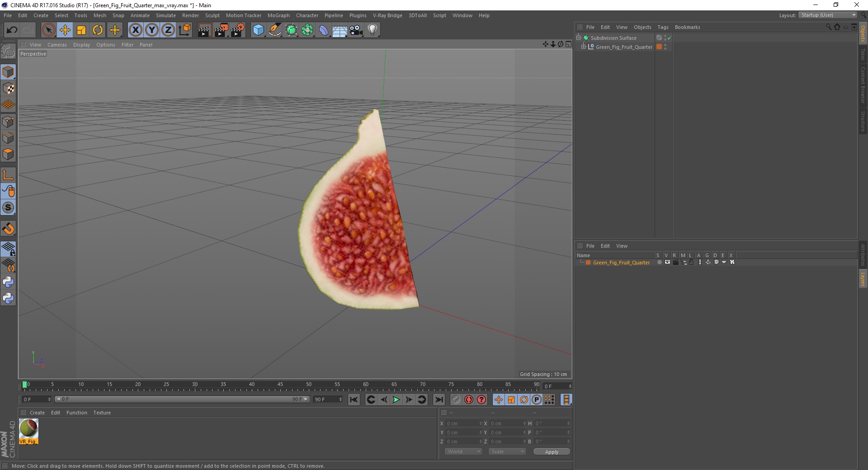
Task: Switch to Texture mode icon
Action: (x=8, y=89)
